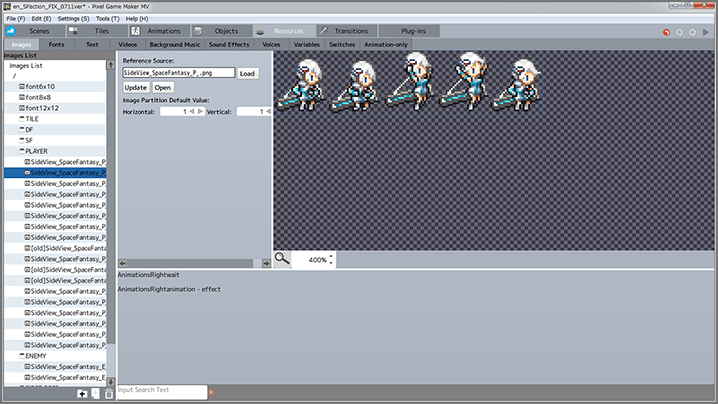Expand the TILE folder
This screenshot has height=404, width=718.
(x=21, y=118)
